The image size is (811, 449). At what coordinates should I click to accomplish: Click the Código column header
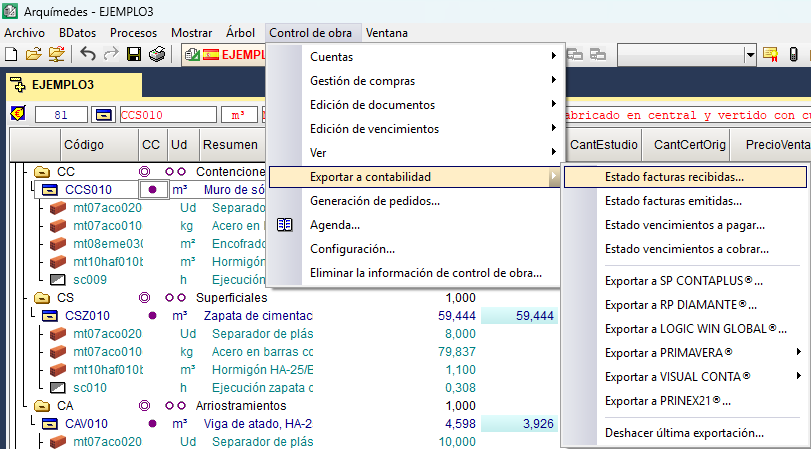pyautogui.click(x=100, y=145)
